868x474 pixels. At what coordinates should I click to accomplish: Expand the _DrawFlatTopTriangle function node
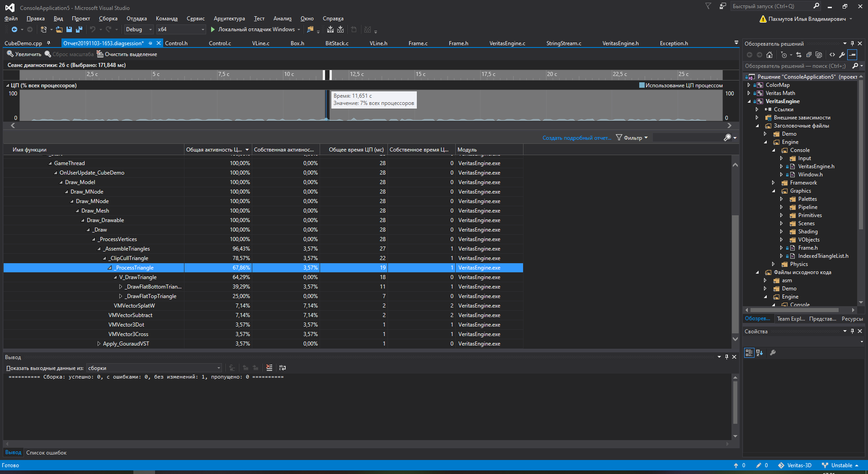(121, 296)
